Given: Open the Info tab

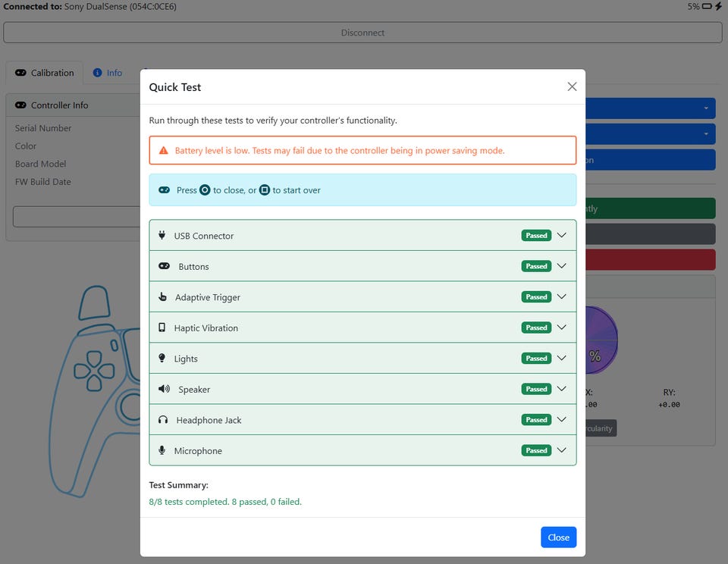Looking at the screenshot, I should [108, 73].
